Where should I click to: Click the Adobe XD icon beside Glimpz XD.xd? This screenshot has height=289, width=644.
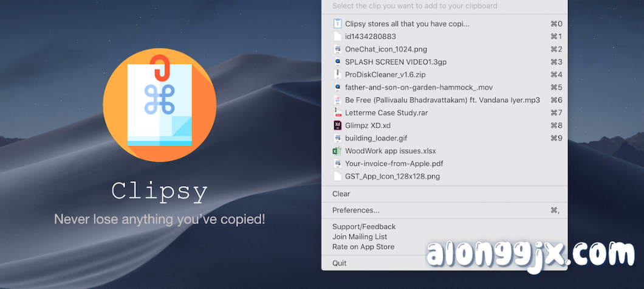click(337, 125)
